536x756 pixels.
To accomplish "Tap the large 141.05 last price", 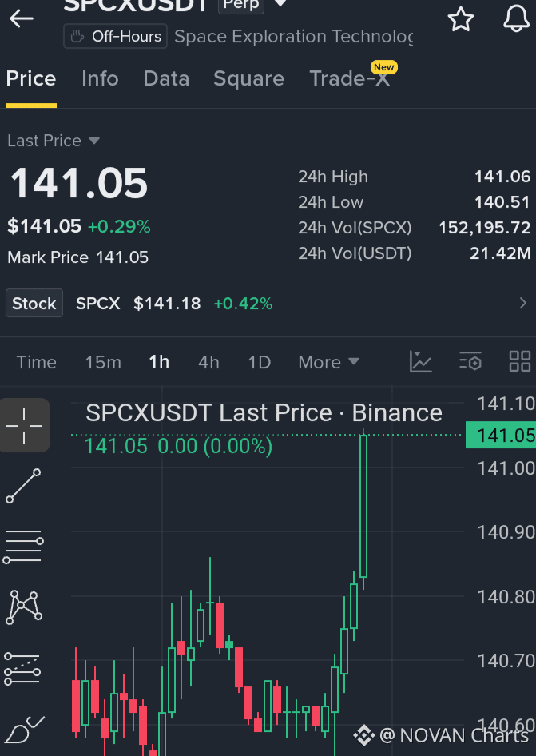I will click(x=78, y=183).
